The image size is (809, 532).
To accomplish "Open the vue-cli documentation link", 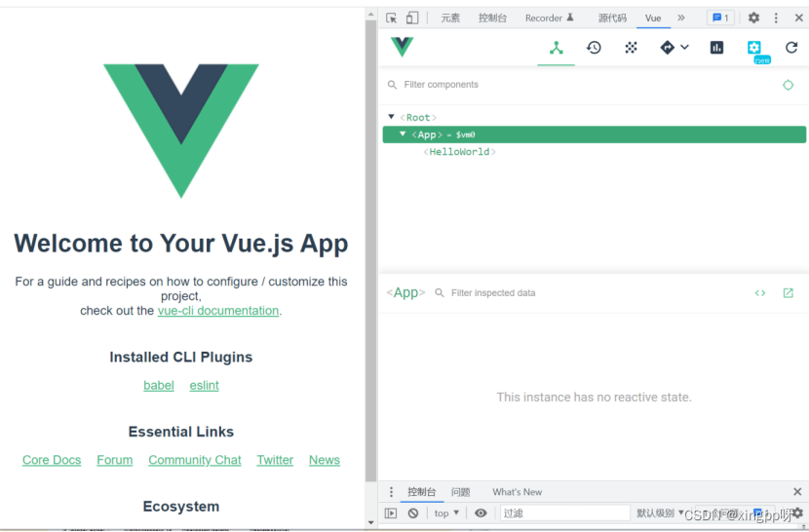I will point(218,311).
